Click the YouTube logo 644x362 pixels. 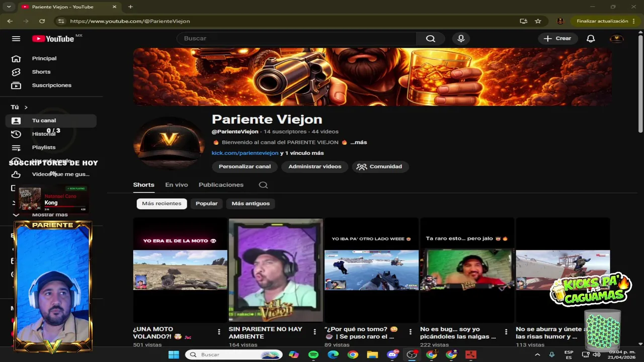click(53, 39)
